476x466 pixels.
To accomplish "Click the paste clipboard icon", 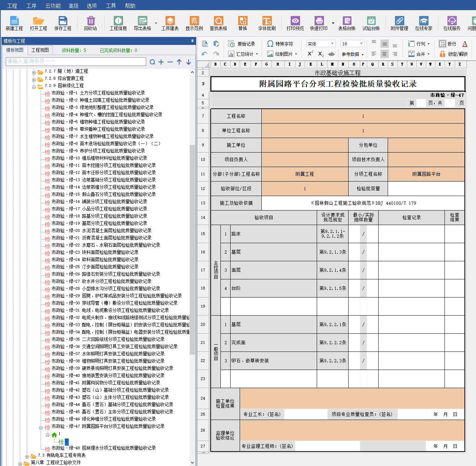I will [216, 44].
